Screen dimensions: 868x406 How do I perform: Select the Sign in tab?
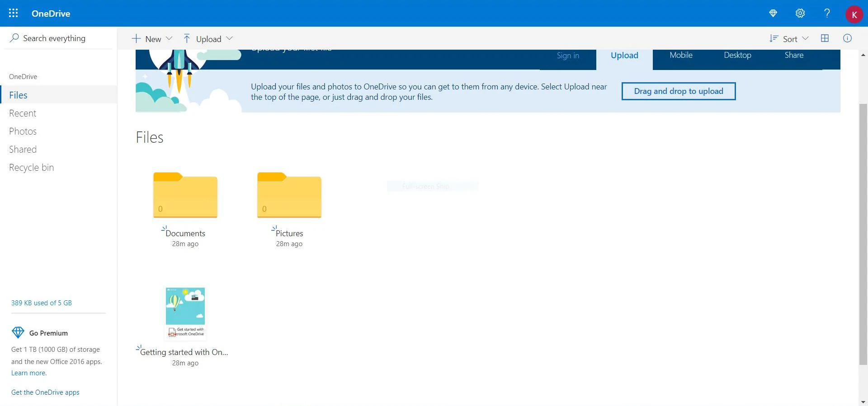click(x=568, y=56)
